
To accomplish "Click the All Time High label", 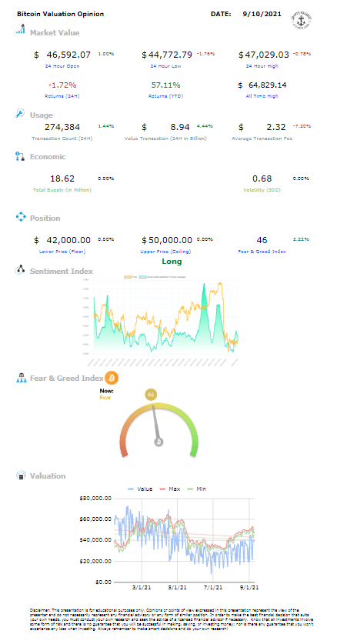I will coord(262,96).
